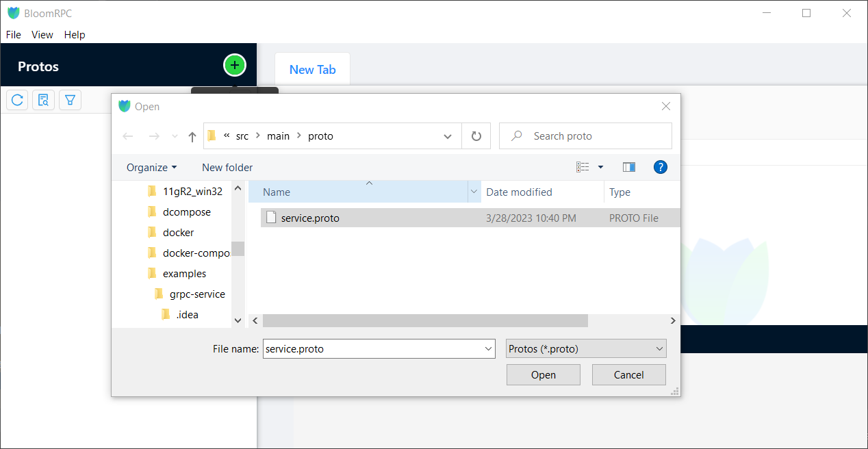Click the search magnifier icon
Viewport: 868px width, 449px height.
pos(518,136)
